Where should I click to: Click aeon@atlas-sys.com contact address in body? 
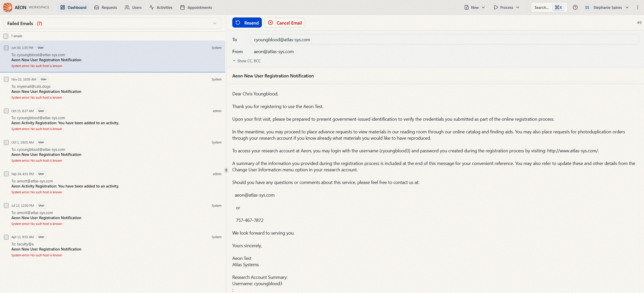coord(255,195)
